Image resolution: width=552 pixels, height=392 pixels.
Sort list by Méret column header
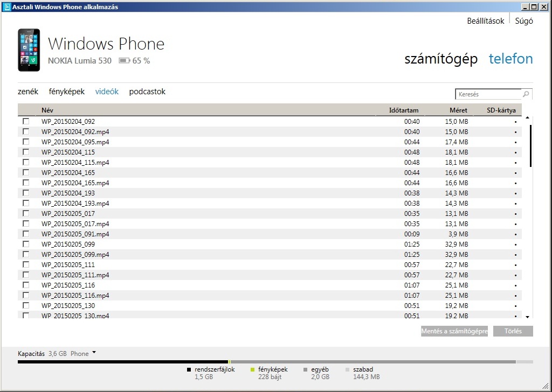click(458, 110)
